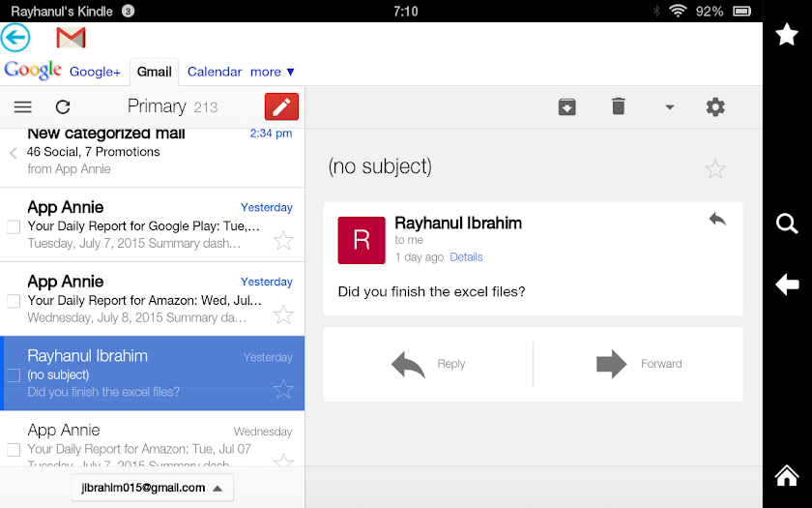Delete message using trash icon
812x508 pixels.
619,106
